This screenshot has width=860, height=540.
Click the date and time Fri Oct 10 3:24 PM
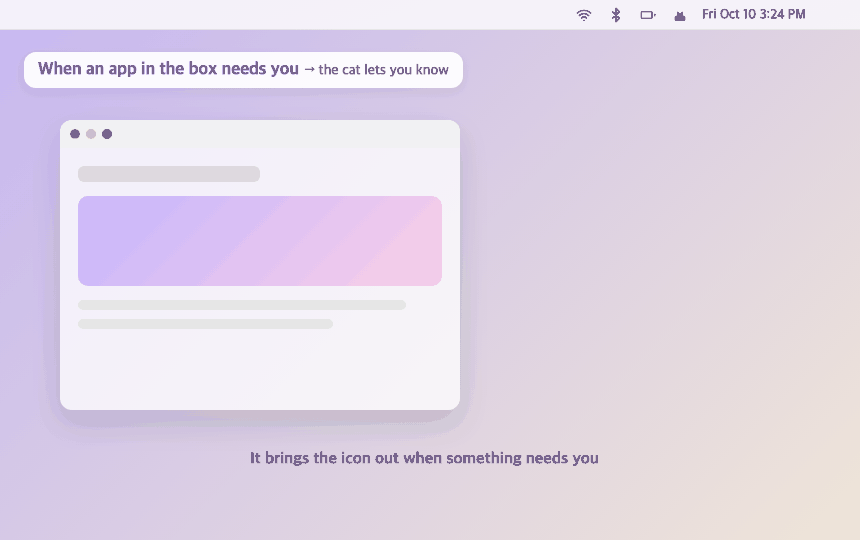tap(754, 14)
